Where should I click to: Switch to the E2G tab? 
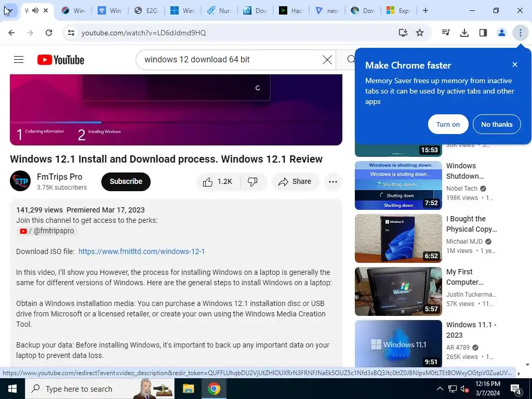(x=146, y=10)
